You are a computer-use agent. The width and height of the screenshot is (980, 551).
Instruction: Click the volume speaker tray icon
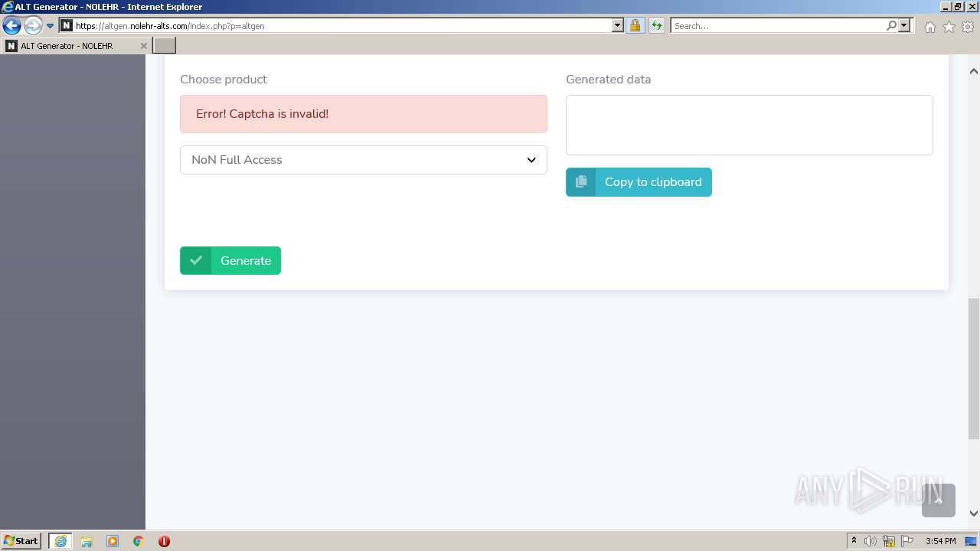click(x=871, y=541)
